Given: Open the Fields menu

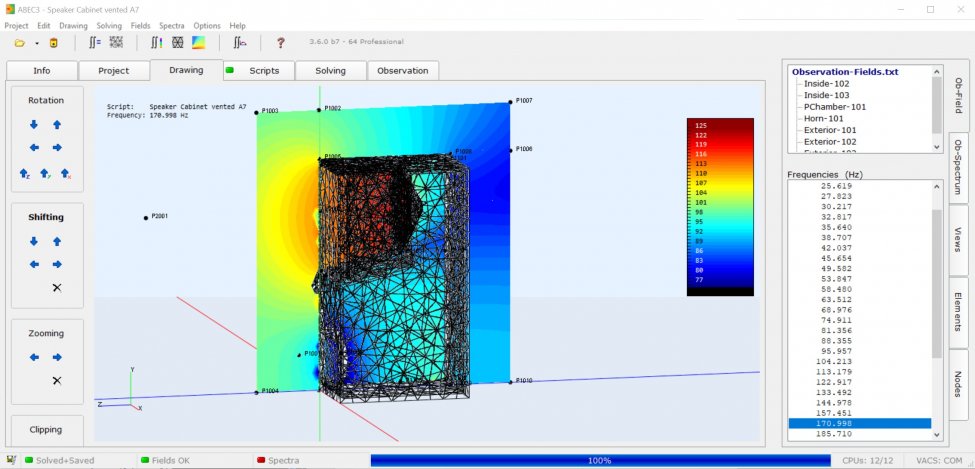Looking at the screenshot, I should tap(141, 26).
